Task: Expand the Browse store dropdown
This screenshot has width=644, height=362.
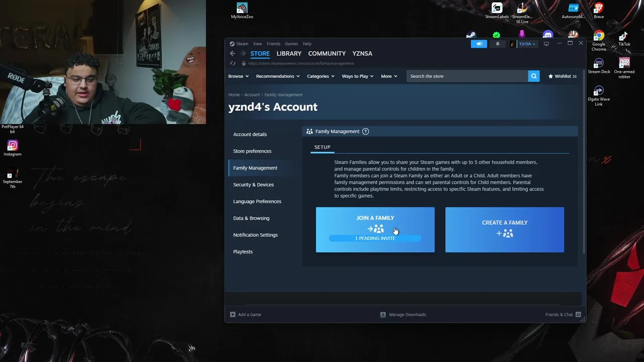Action: pyautogui.click(x=238, y=76)
